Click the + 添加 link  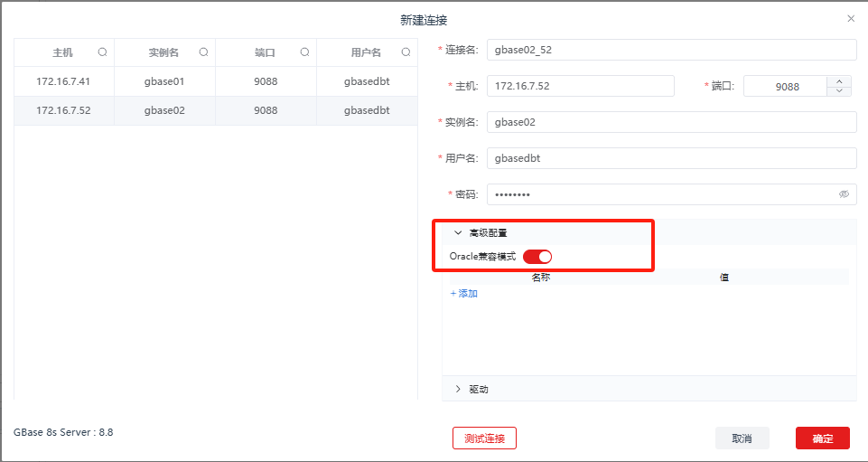tap(464, 294)
